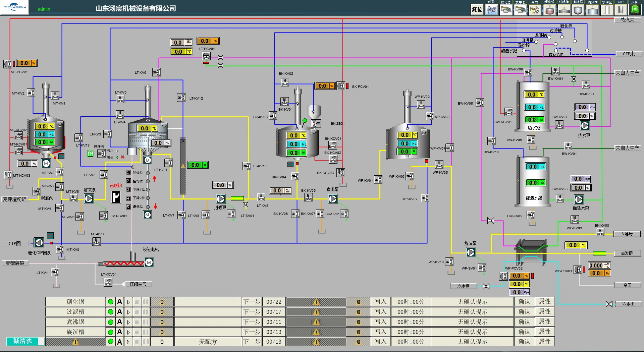Click the 醪液泵 mash pump icon
The width and height of the screenshot is (644, 352).
coord(89,199)
